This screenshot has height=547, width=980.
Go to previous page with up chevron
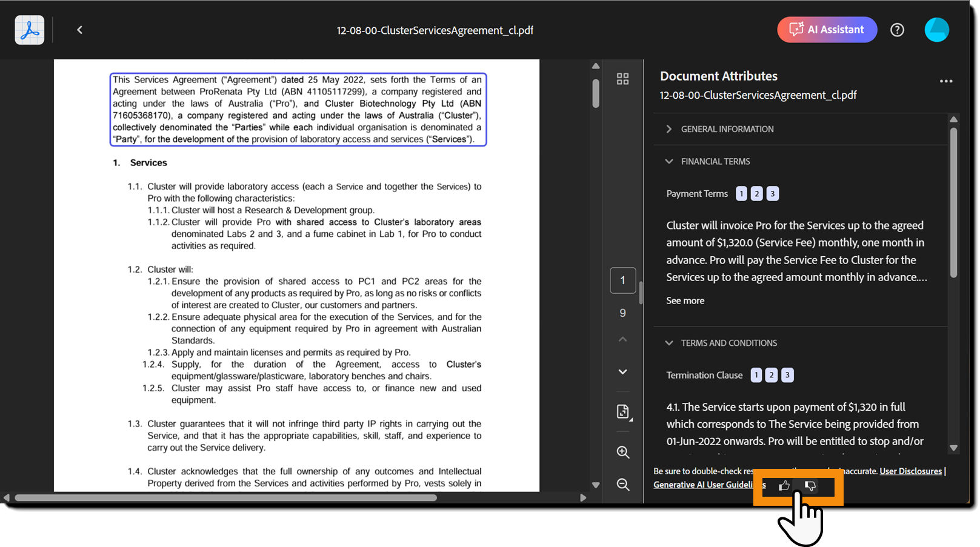tap(622, 339)
